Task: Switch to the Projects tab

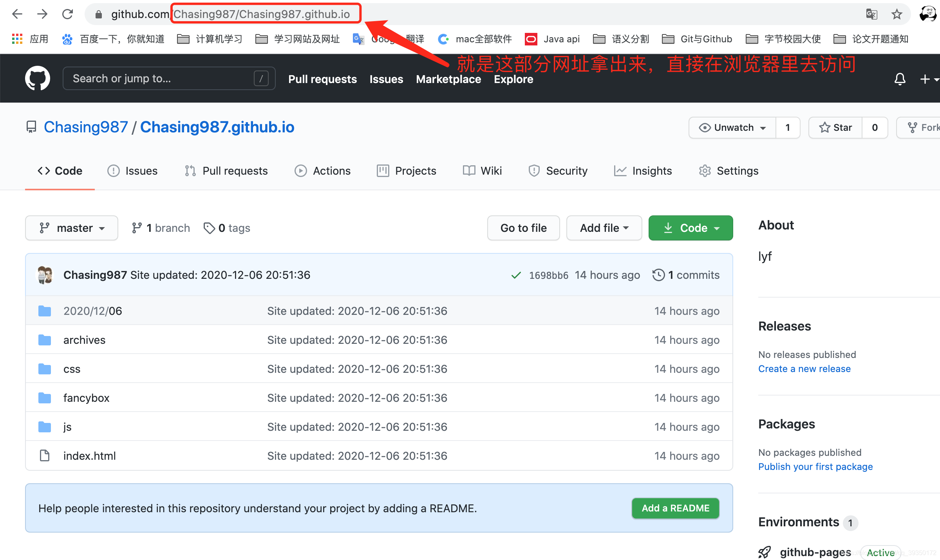Action: point(406,171)
